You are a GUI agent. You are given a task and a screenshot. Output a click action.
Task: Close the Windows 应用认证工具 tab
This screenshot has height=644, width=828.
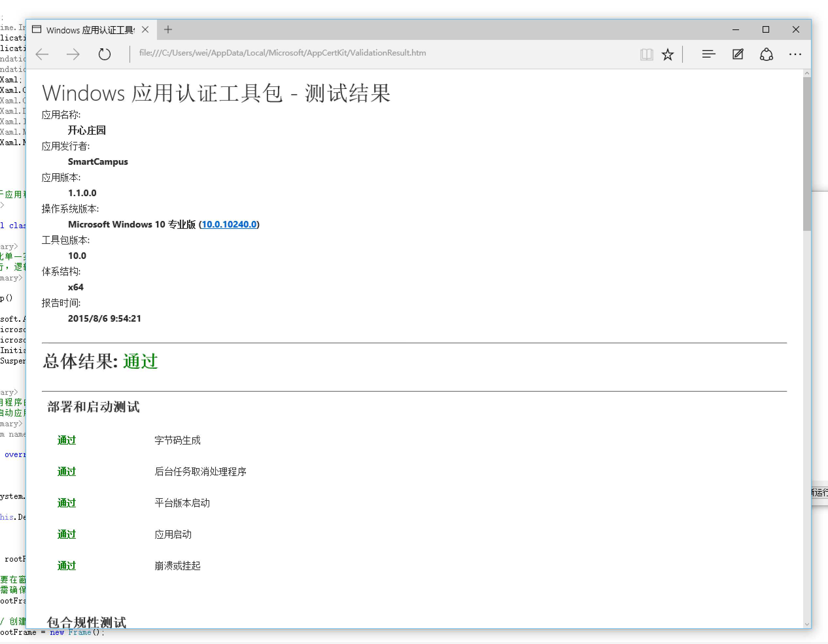(145, 29)
